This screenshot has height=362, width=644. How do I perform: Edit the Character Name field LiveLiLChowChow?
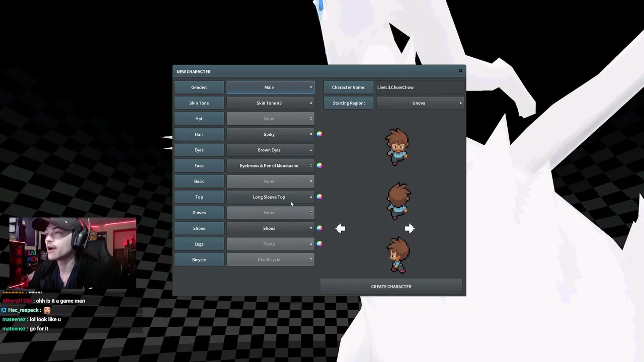coord(420,87)
